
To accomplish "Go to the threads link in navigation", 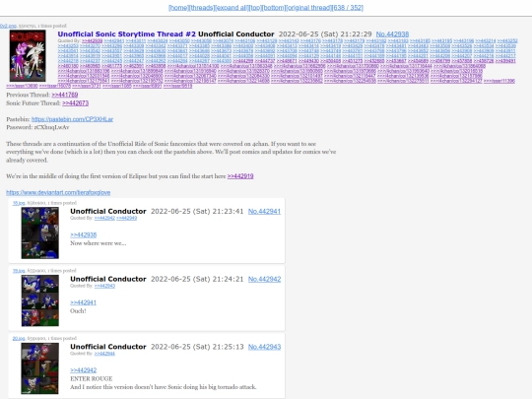I will coord(202,8).
